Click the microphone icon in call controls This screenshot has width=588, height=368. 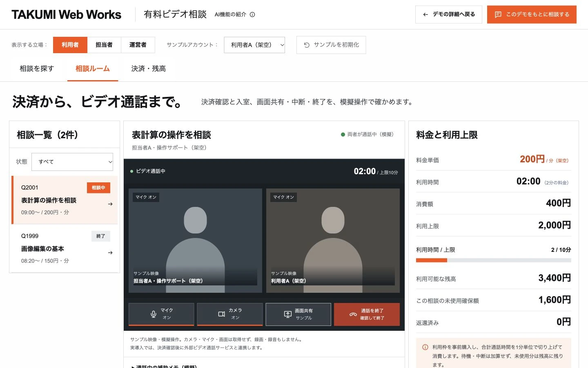[x=154, y=314]
